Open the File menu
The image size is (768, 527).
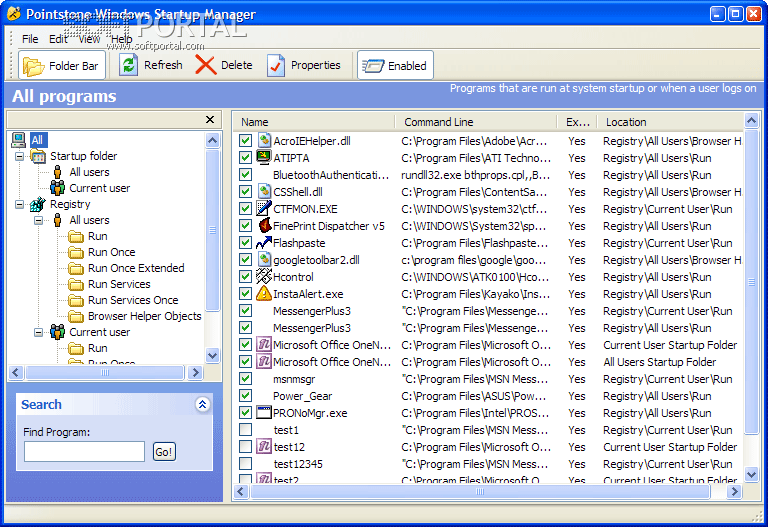pos(30,39)
